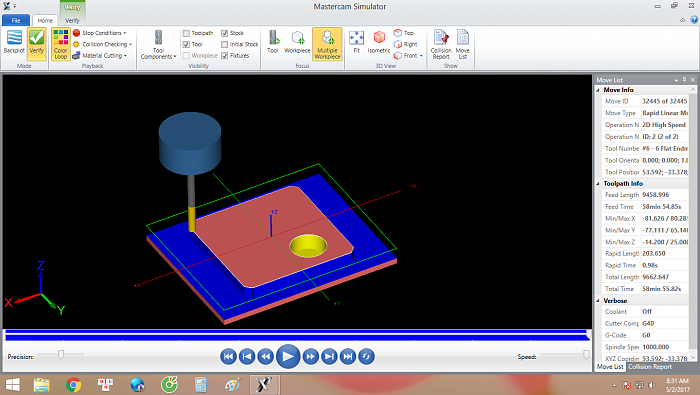Collapse the Move Info section
This screenshot has width=700, height=395.
point(598,90)
